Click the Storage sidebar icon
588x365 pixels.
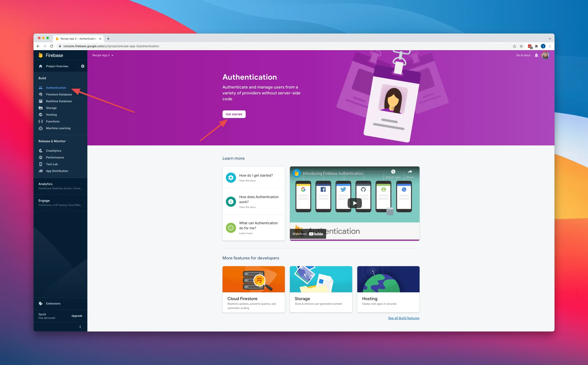coord(40,108)
